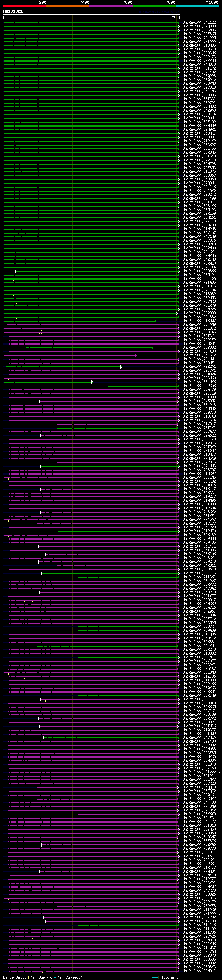Viewport: 222px width, 980px height.
Task: Select hit label UniRef100_Q5YBB2
Action: (x=199, y=347)
